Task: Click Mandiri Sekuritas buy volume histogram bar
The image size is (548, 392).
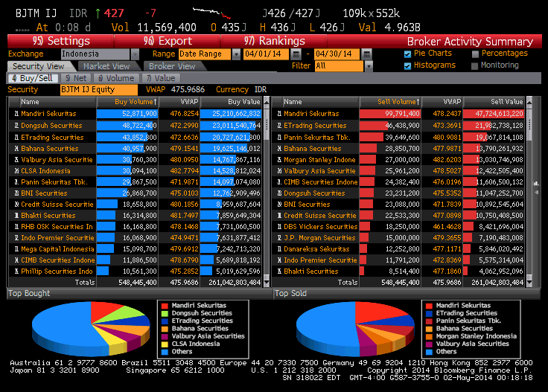Action: [x=127, y=113]
